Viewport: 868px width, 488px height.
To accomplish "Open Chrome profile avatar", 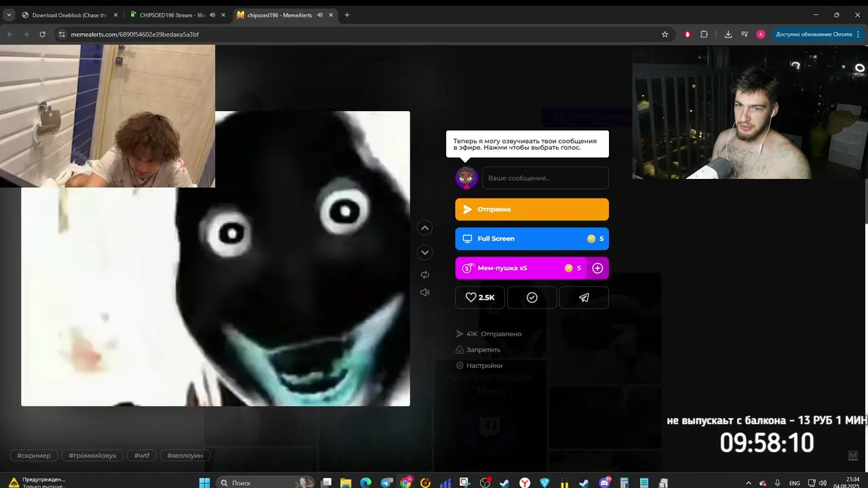I will pos(761,34).
